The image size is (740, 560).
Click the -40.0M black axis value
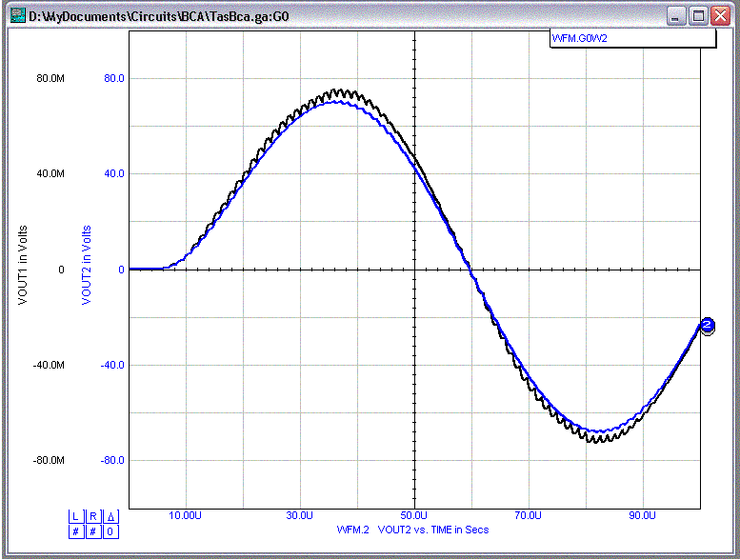tap(49, 365)
